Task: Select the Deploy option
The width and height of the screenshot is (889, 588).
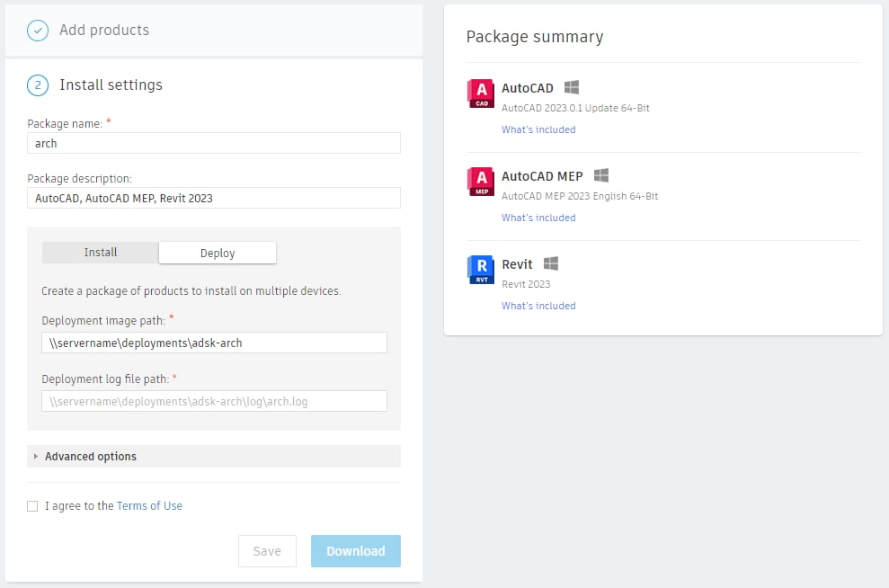Action: coord(217,253)
